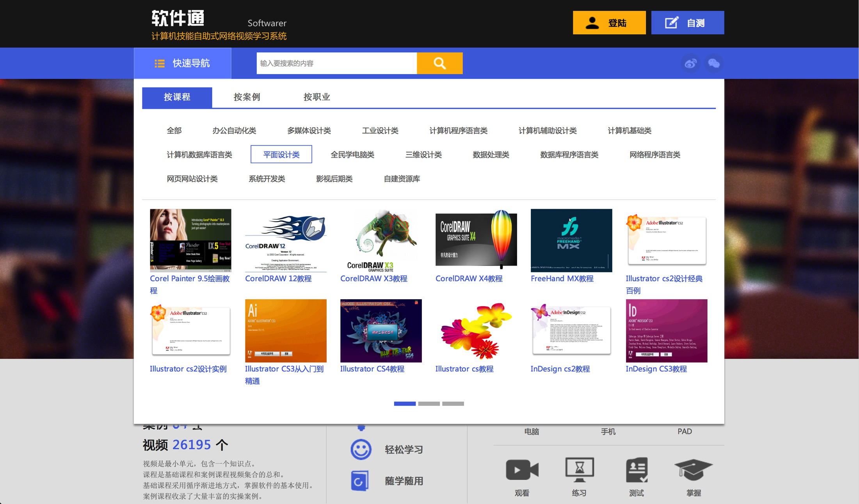
Task: Open the FreeHand MX thumbnail
Action: (571, 240)
